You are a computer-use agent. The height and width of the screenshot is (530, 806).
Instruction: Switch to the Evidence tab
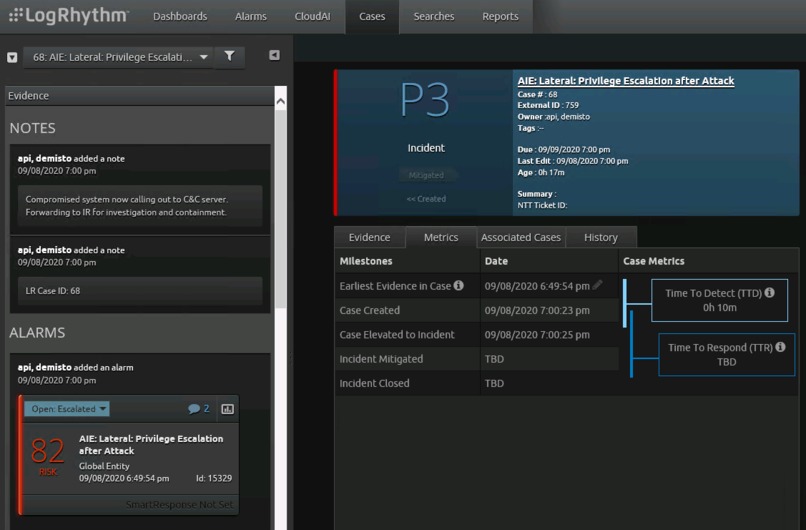pyautogui.click(x=370, y=237)
